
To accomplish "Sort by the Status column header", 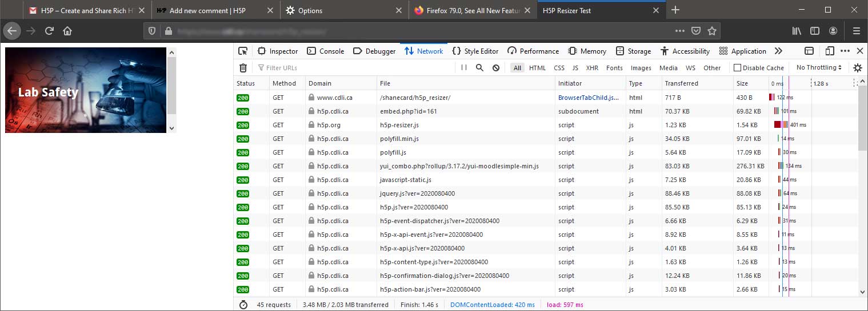I will click(251, 83).
